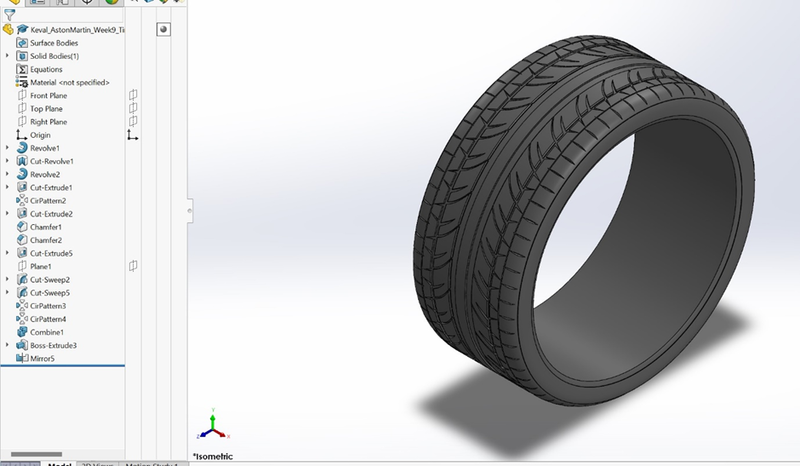Open the Motion Study 1 tab
This screenshot has width=800, height=466.
(152, 464)
